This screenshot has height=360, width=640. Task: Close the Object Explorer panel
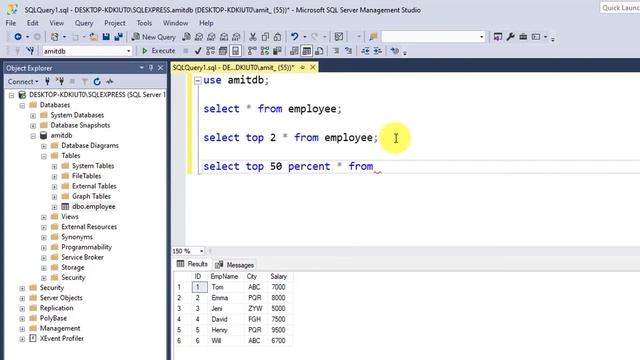point(160,68)
